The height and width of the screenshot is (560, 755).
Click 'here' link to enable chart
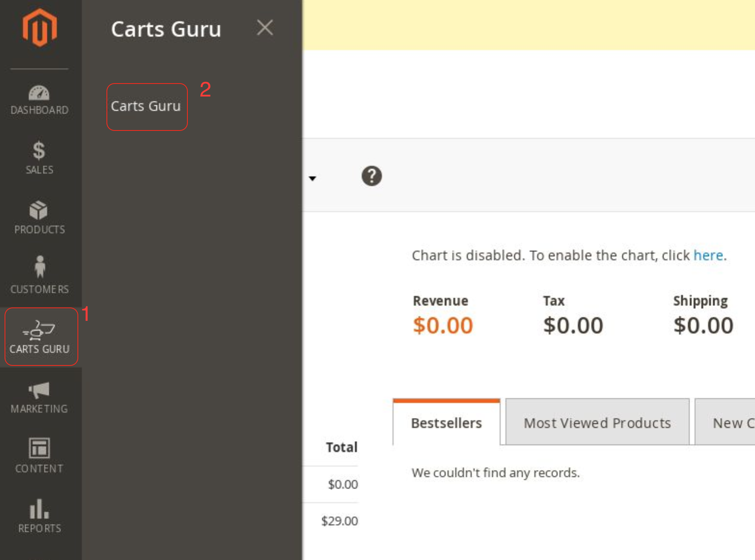coord(708,255)
